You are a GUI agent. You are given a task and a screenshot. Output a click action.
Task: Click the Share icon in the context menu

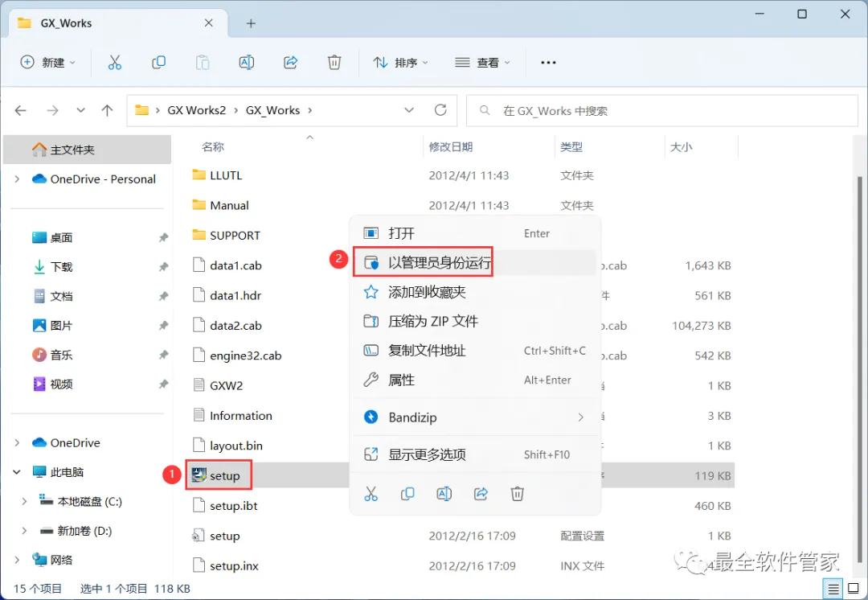point(481,494)
